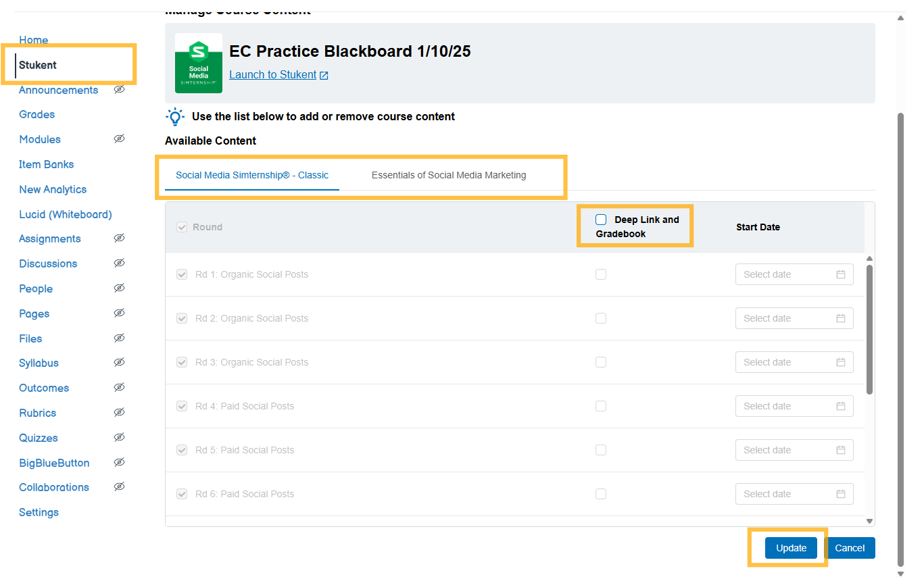Open New Analytics in course navigation

[53, 189]
